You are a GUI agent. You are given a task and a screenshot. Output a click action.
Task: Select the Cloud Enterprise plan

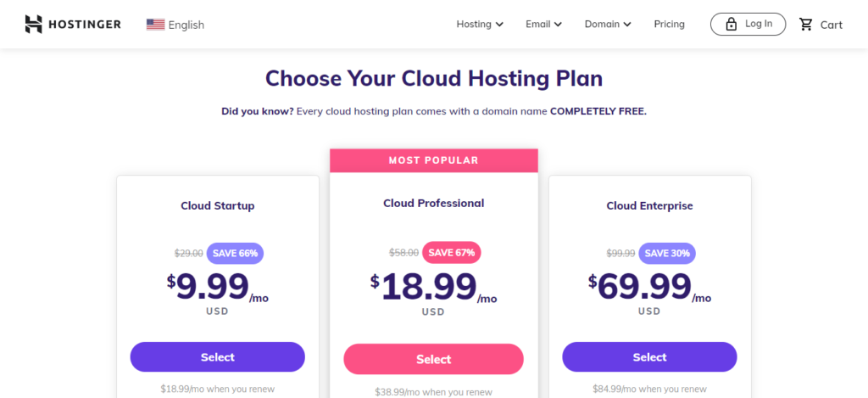649,357
